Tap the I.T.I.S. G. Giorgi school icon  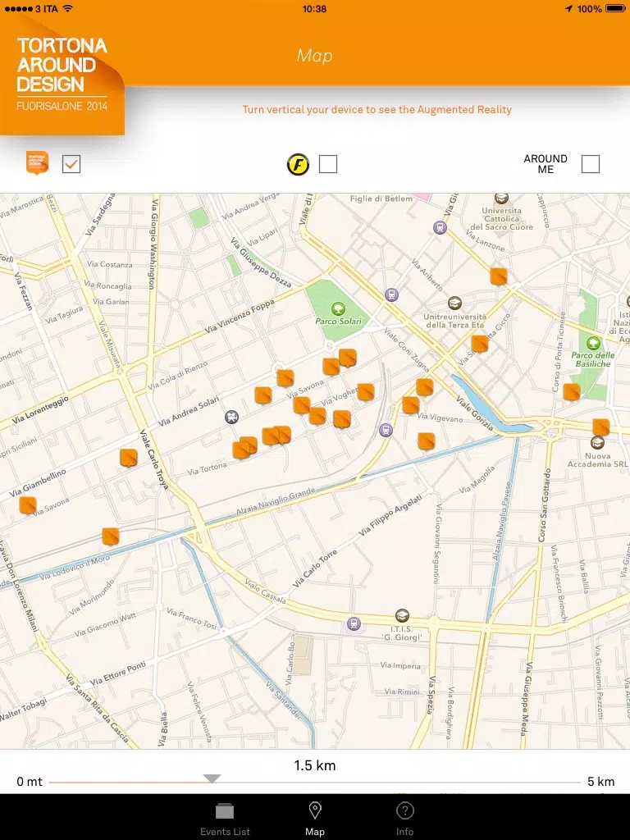pos(402,615)
